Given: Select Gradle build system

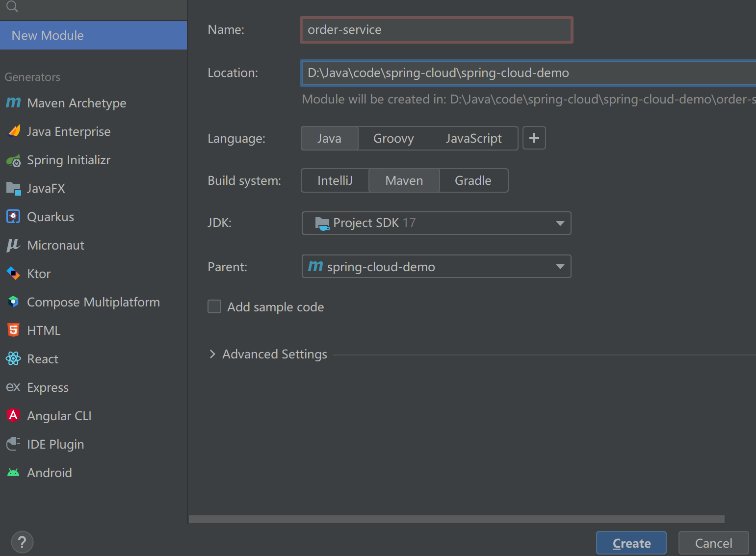Looking at the screenshot, I should (x=473, y=180).
